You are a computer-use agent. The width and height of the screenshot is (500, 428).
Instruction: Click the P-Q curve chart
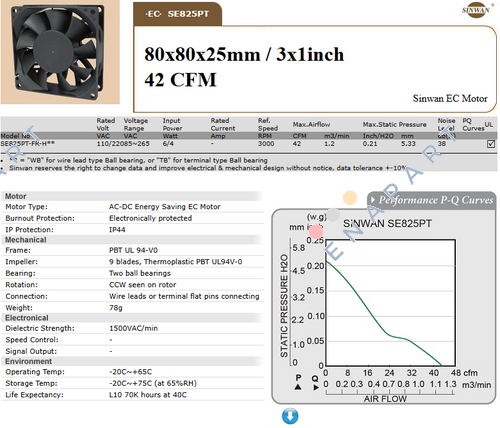click(390, 302)
